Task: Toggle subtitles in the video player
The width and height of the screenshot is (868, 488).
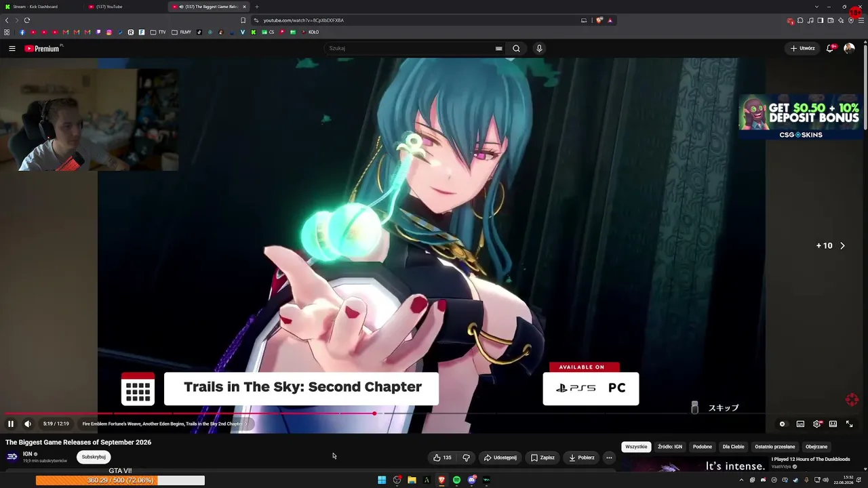Action: click(800, 424)
